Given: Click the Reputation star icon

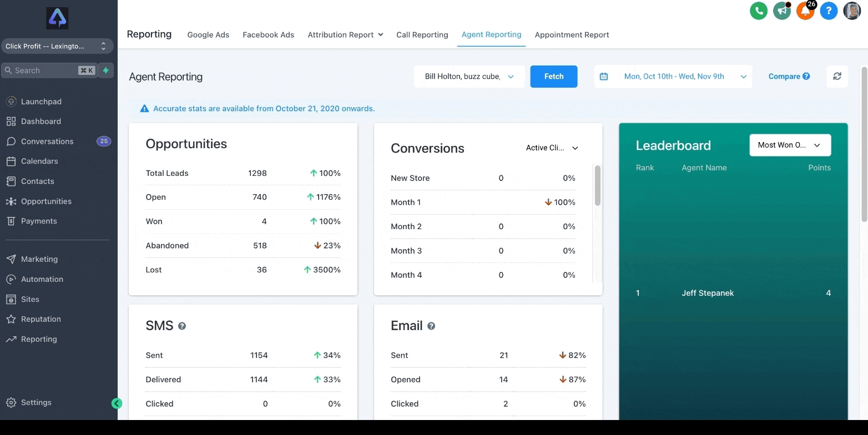Looking at the screenshot, I should (11, 319).
